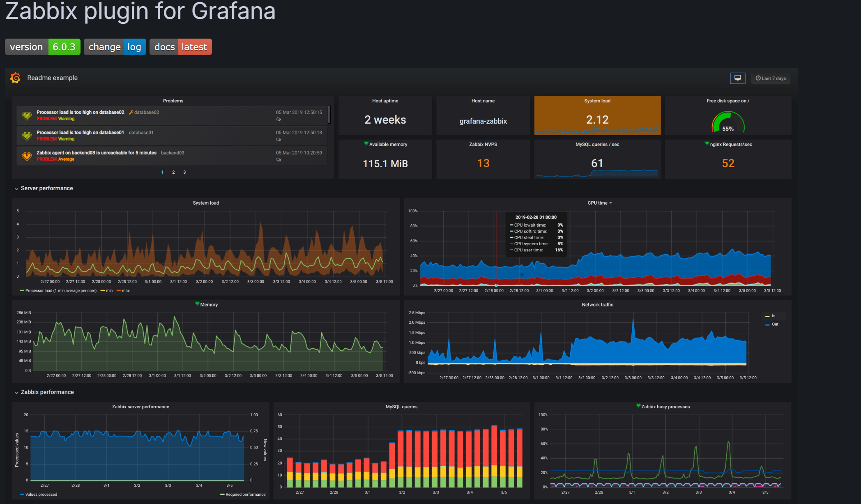
Task: Collapse the Zabbix performance row
Action: pos(16,392)
